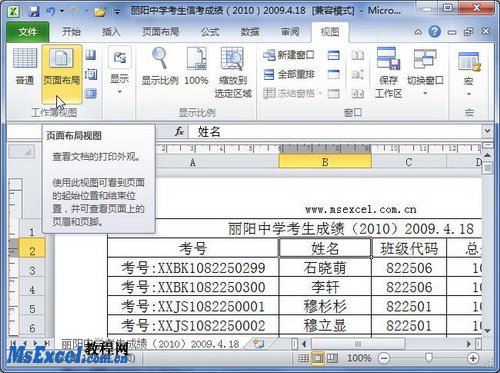Click the page header text www.msexcel.com.cn
The width and height of the screenshot is (500, 373).
[361, 209]
